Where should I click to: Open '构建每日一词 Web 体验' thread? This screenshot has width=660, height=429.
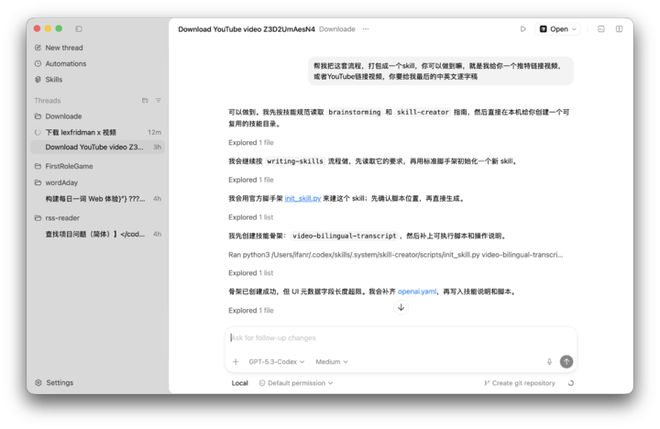(98, 199)
